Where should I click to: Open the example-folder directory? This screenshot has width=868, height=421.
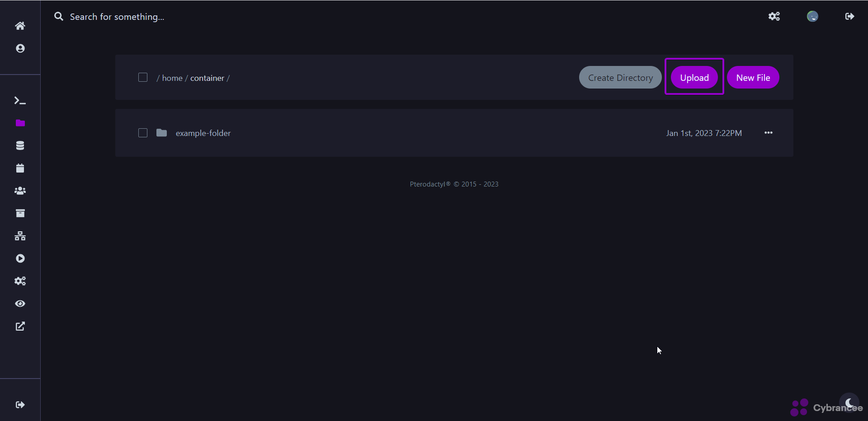click(x=203, y=133)
